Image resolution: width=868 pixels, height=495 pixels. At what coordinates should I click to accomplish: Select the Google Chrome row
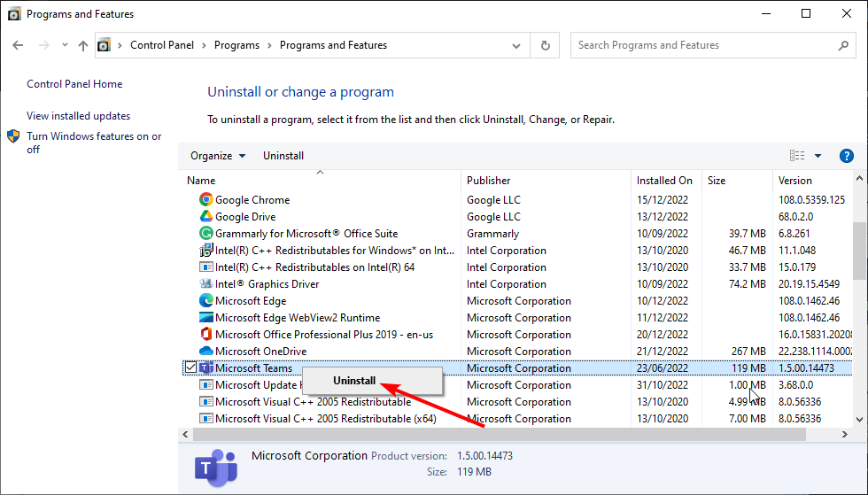pyautogui.click(x=517, y=200)
